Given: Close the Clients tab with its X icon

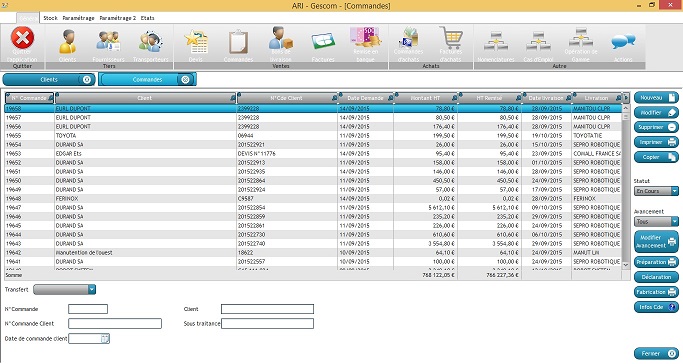Looking at the screenshot, I should [x=86, y=79].
